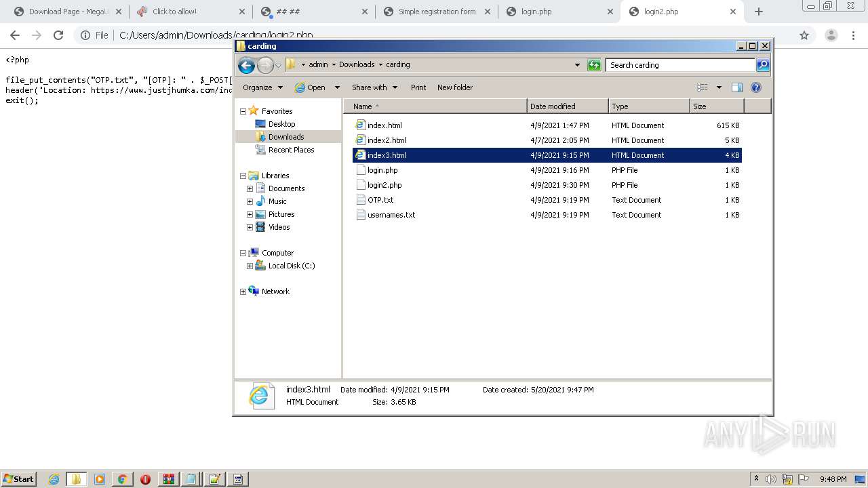This screenshot has width=868, height=488.
Task: Select index.html file icon
Action: click(361, 125)
